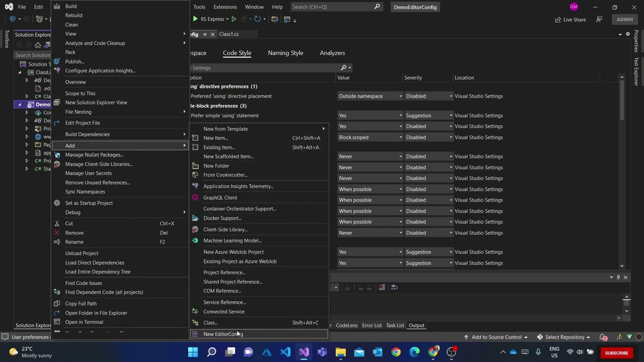644x362 pixels.
Task: Open Task List tab
Action: coord(395,325)
